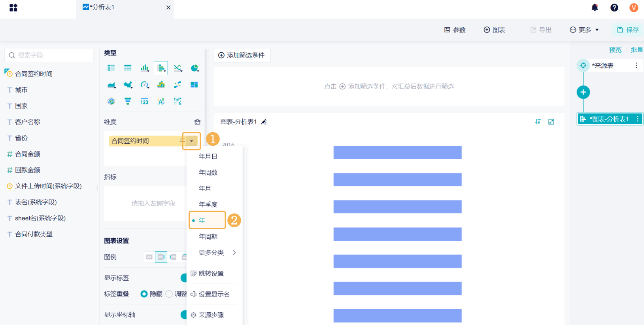Choose the second 图例 position option
The height and width of the screenshot is (325, 644).
coord(161,257)
